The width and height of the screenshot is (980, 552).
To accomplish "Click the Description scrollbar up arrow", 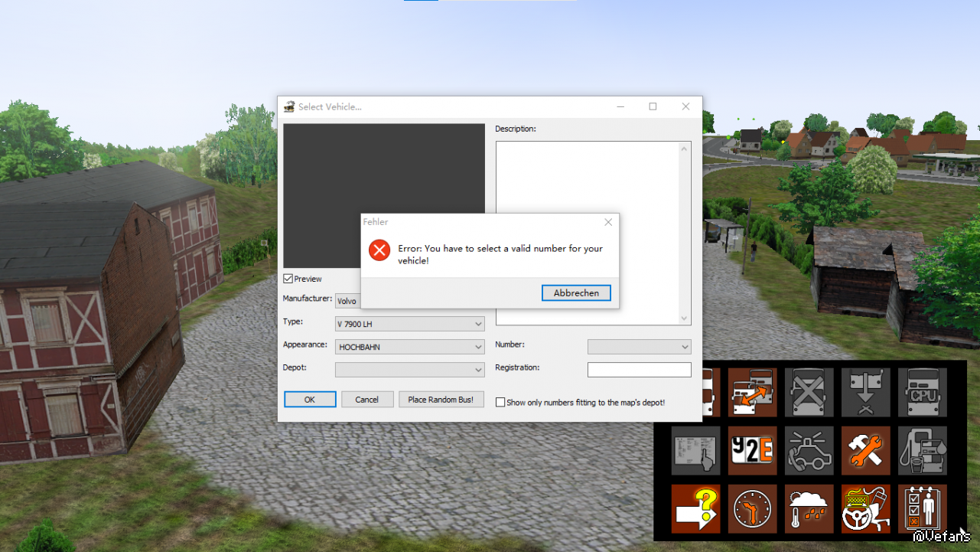I will click(685, 149).
